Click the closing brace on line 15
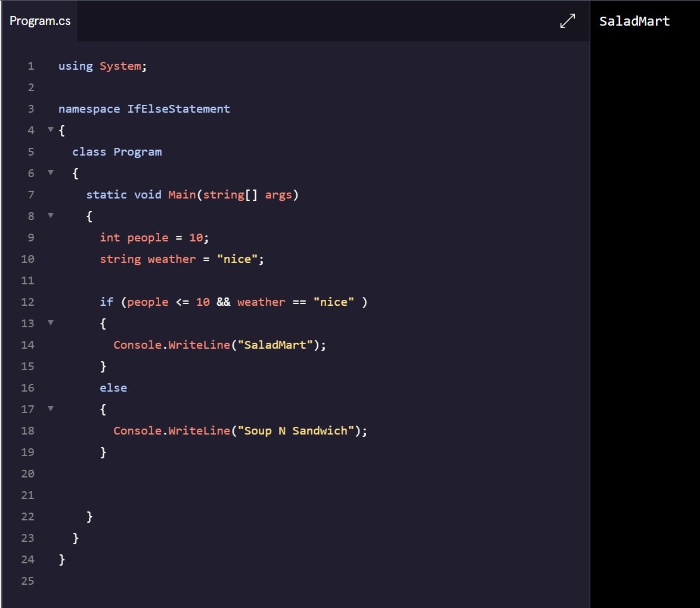 103,367
